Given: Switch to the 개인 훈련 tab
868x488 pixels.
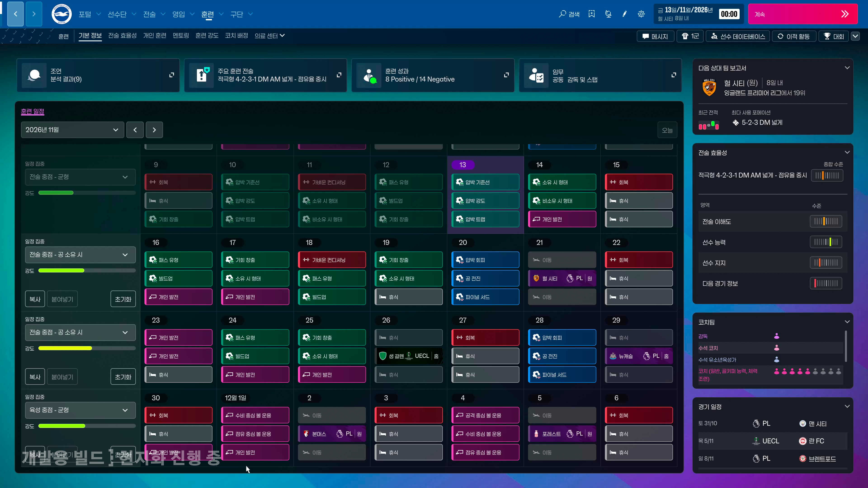Looking at the screenshot, I should [x=155, y=36].
